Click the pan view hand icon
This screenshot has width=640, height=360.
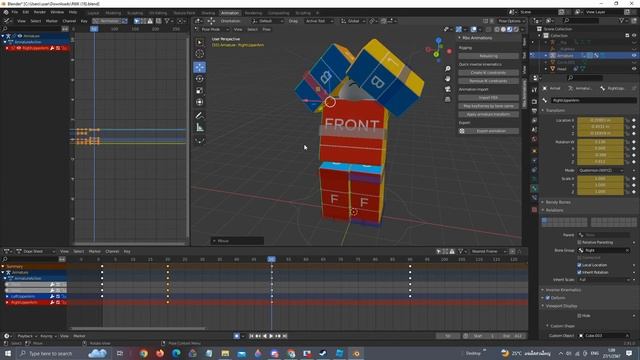[448, 78]
